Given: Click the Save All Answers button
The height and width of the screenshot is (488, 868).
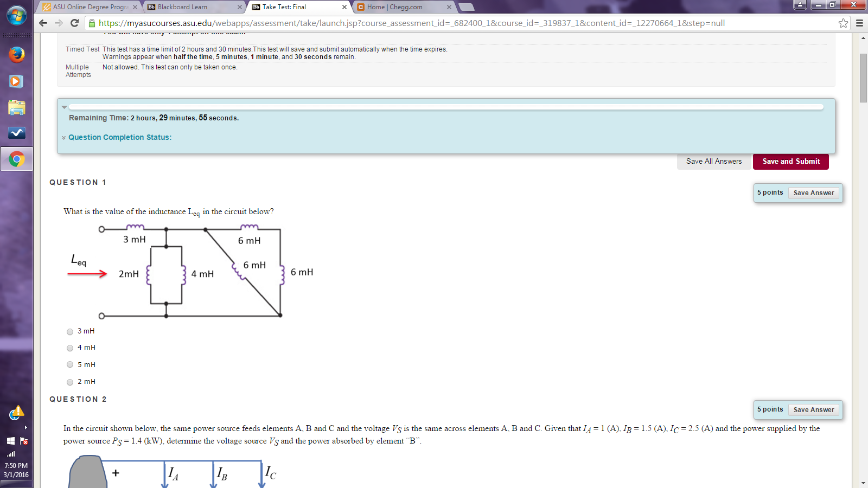Looking at the screenshot, I should pyautogui.click(x=713, y=161).
